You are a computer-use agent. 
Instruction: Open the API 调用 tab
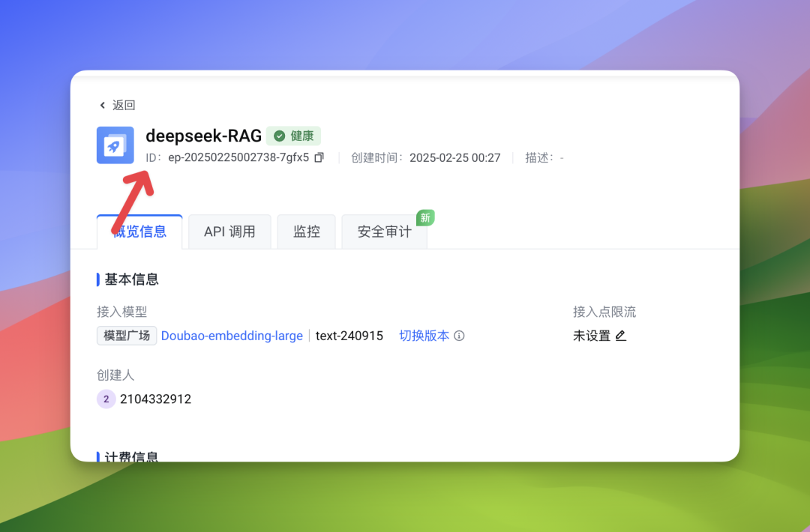click(229, 232)
